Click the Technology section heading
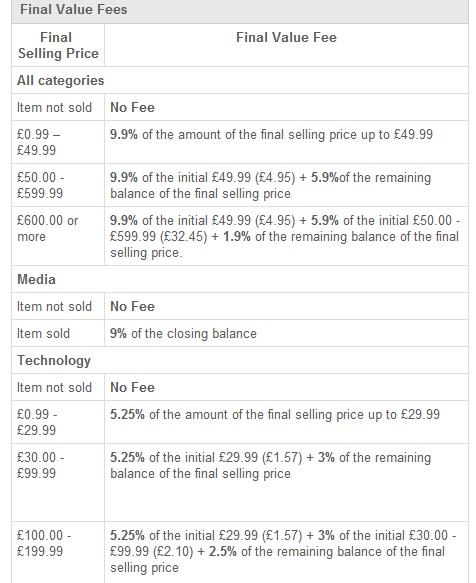Viewport: 476px width, 583px height. (x=54, y=360)
